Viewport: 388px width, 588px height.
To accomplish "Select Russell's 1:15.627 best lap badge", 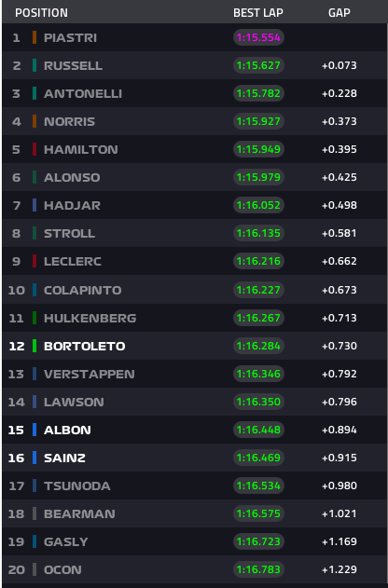I will pos(258,65).
